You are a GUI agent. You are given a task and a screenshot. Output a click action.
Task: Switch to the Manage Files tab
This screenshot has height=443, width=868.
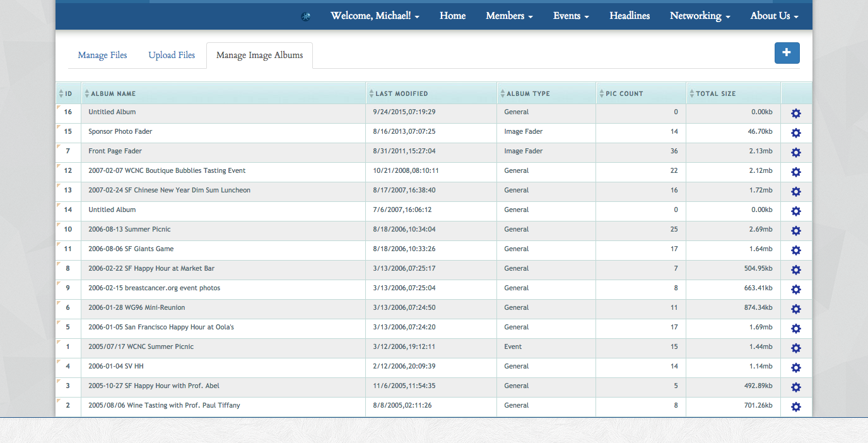[x=103, y=56]
